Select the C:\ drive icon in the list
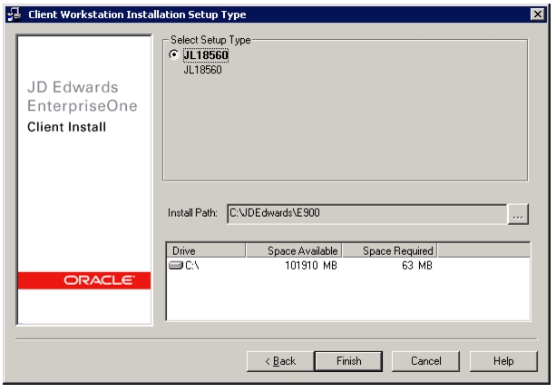This screenshot has height=392, width=556. click(x=176, y=265)
